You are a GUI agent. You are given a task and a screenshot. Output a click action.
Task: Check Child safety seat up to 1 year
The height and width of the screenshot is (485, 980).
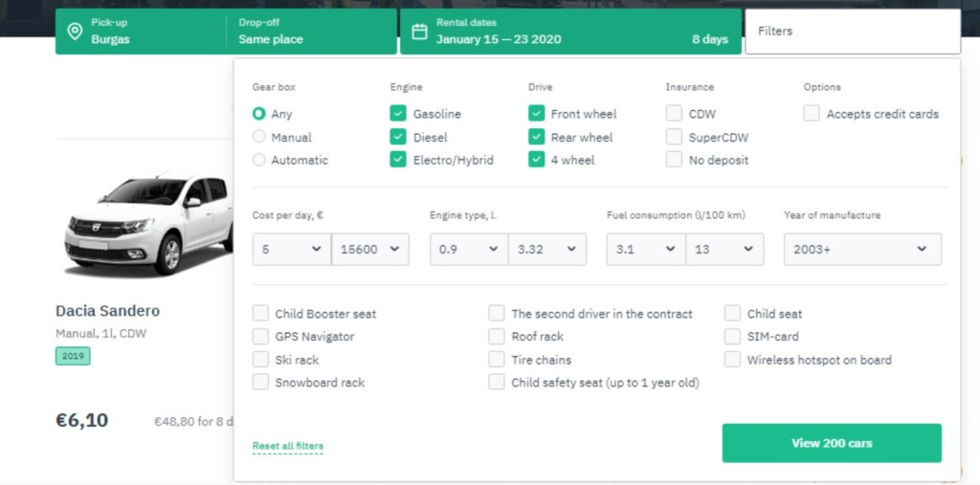pos(497,382)
